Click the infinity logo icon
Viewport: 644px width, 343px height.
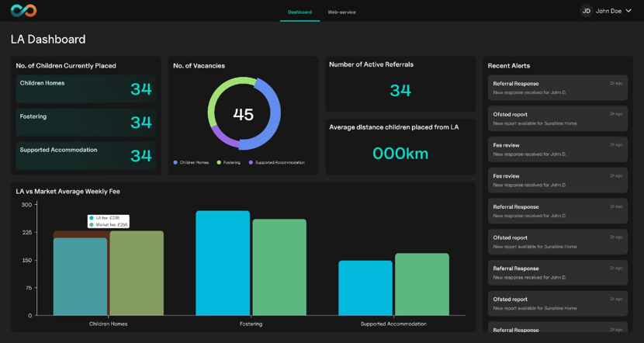[x=23, y=11]
